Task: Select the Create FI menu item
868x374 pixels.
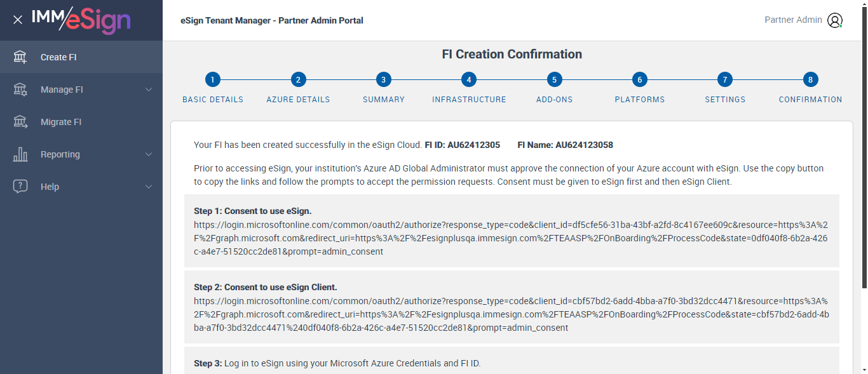Action: point(58,57)
